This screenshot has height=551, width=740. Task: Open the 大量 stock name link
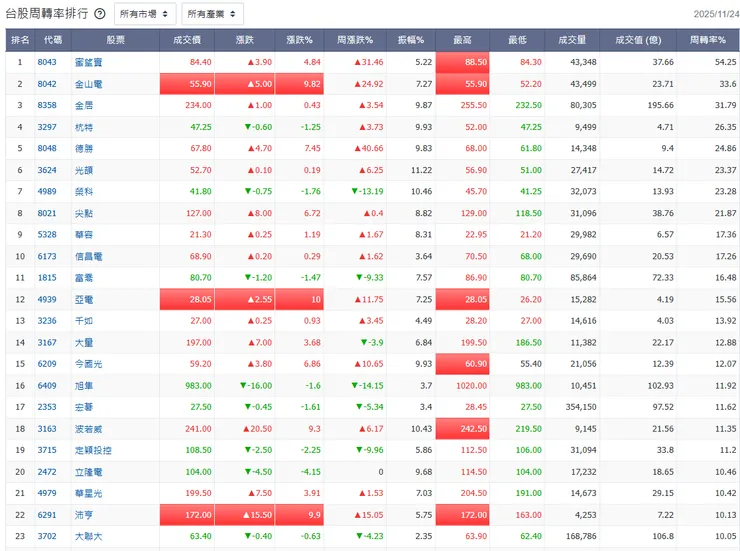(x=84, y=342)
